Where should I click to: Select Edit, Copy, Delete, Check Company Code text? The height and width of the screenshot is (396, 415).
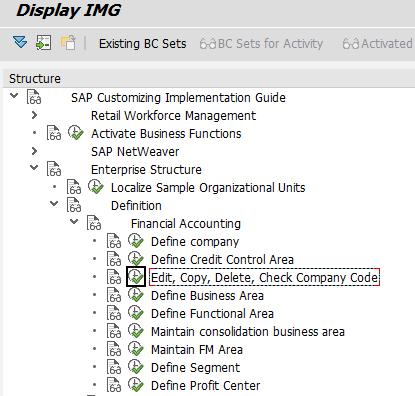(265, 277)
